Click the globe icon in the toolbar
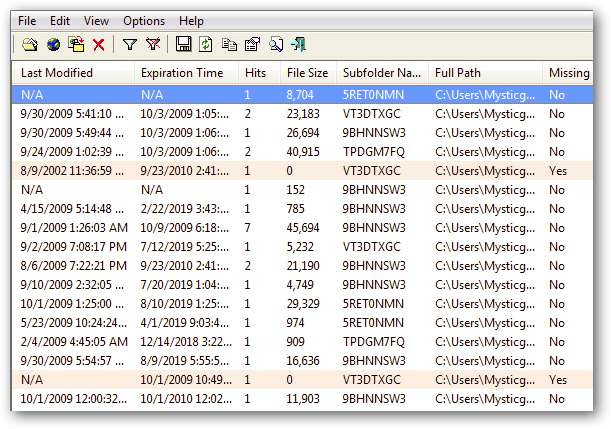The height and width of the screenshot is (429, 611). click(53, 44)
